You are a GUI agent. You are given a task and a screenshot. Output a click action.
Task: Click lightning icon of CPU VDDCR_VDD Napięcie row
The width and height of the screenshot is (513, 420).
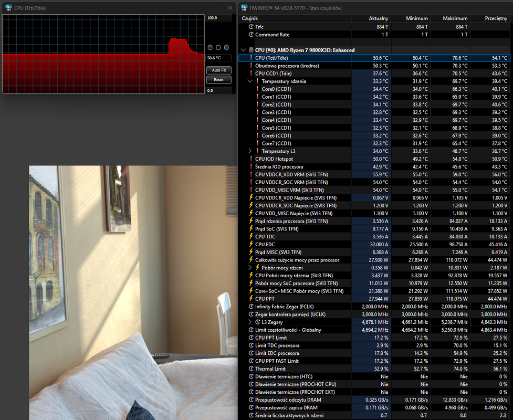tap(251, 197)
